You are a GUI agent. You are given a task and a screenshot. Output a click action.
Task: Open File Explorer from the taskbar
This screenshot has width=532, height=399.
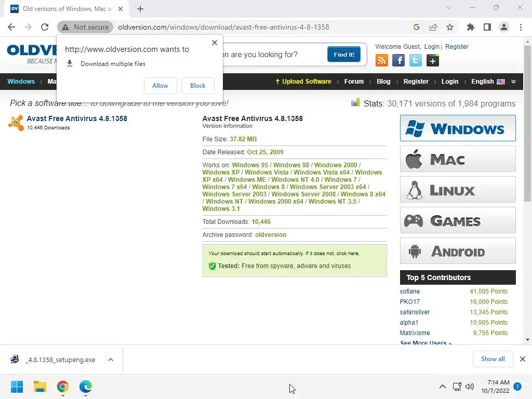point(39,387)
